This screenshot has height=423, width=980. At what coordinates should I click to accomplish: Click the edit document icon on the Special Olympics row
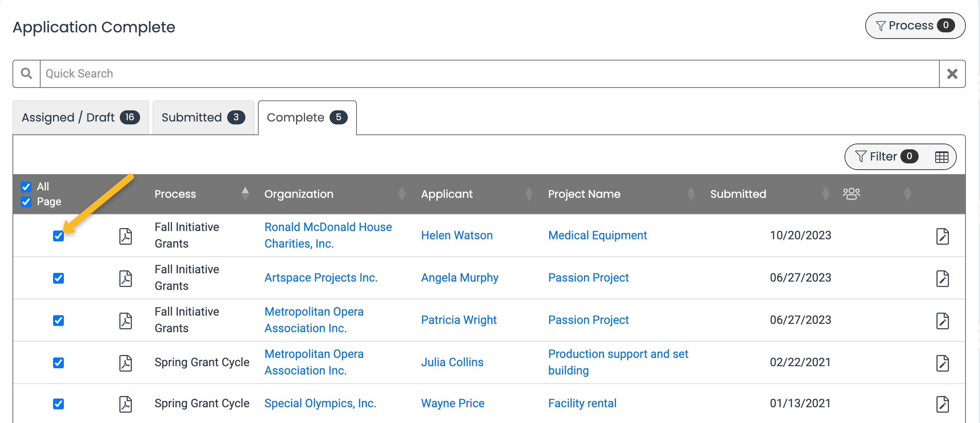click(x=943, y=404)
